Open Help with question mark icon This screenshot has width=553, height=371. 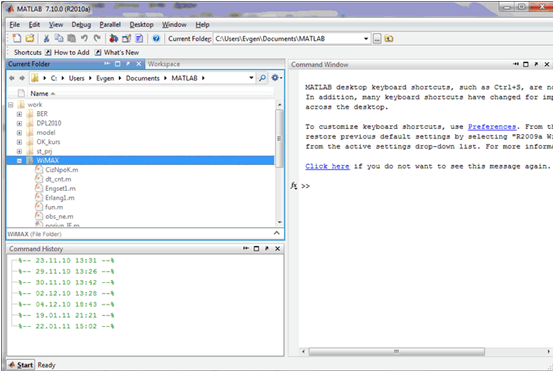coord(156,38)
